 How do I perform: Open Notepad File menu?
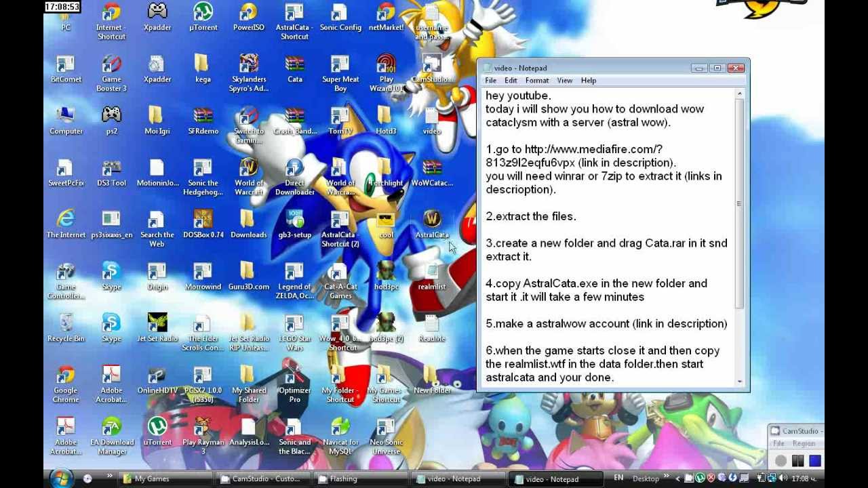490,81
